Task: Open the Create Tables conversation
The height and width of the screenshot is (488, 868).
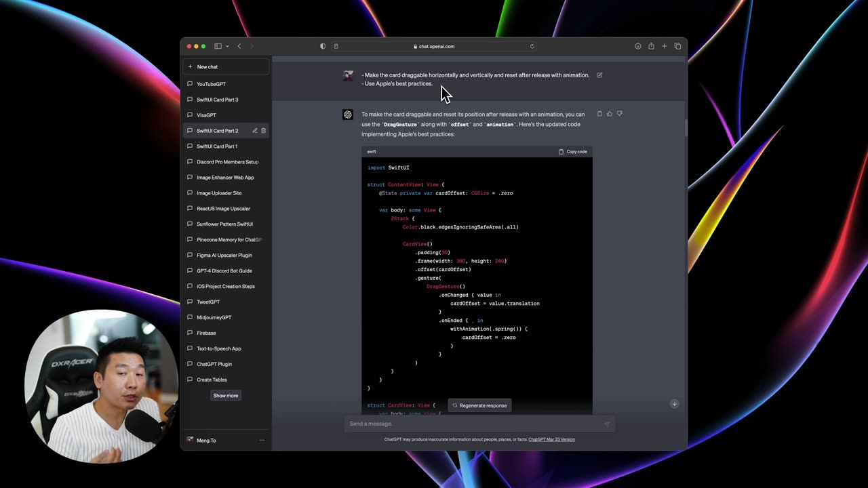Action: 226,380
